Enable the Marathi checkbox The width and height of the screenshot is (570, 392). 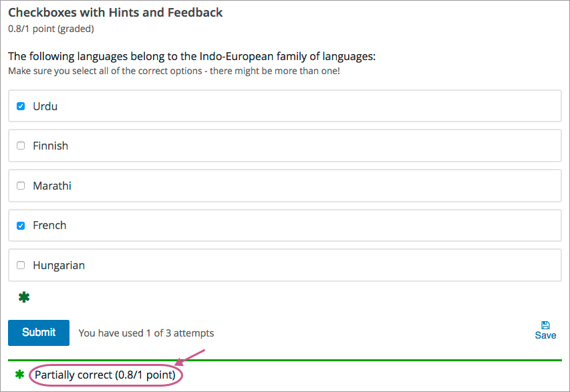pyautogui.click(x=21, y=186)
